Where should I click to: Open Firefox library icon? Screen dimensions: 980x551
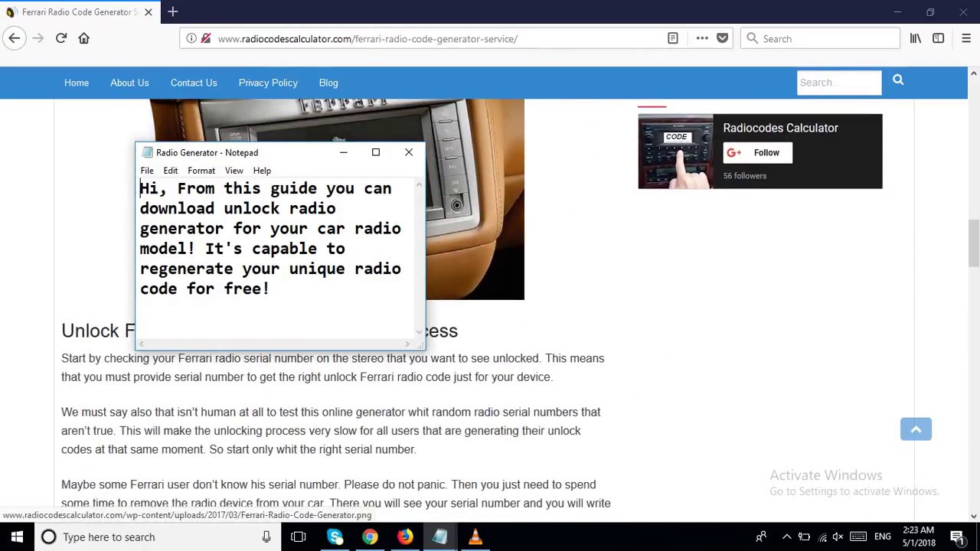(916, 38)
